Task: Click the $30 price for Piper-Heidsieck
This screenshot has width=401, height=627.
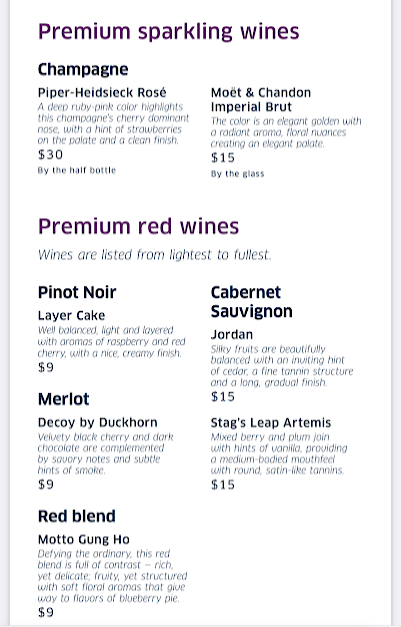Action: pos(50,155)
